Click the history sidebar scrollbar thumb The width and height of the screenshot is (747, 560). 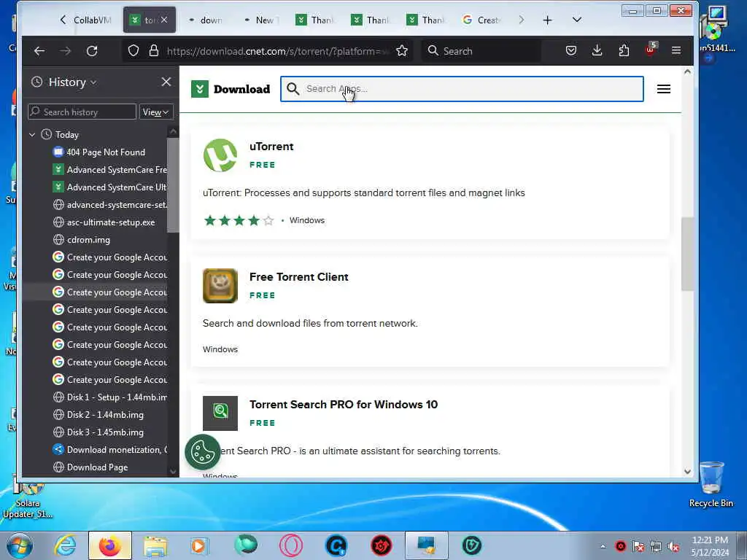173,185
